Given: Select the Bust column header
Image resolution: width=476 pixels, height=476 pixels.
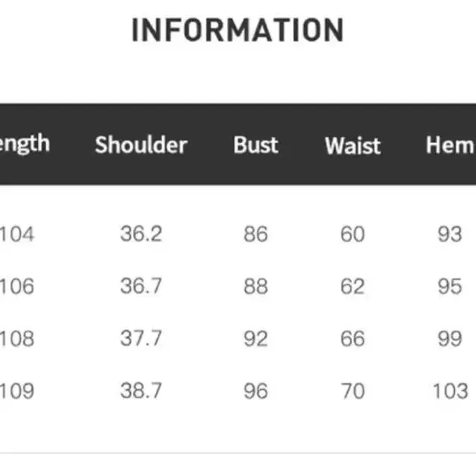Looking at the screenshot, I should click(x=256, y=145).
